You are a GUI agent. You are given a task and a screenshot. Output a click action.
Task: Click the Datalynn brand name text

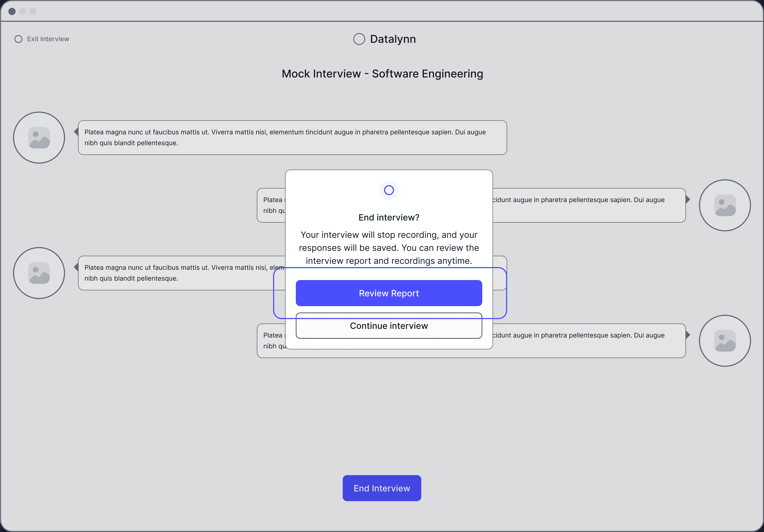[393, 39]
